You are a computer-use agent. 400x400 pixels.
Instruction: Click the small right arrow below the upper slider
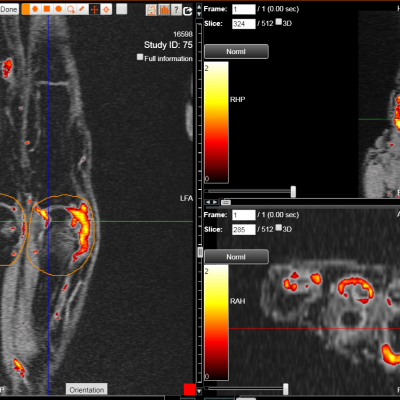coord(215,202)
